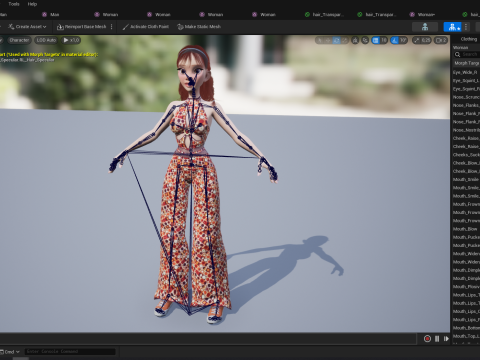480x360 pixels.
Task: Open the Character viewport menu
Action: [x=19, y=40]
